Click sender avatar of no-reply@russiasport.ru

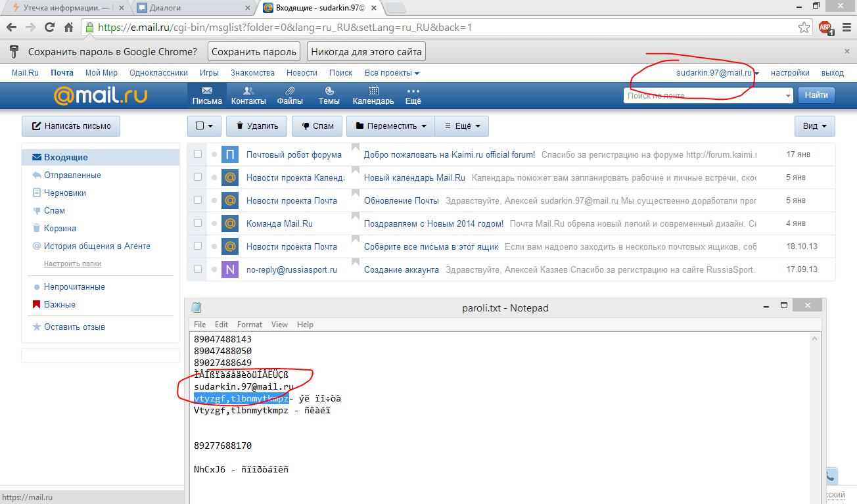230,269
